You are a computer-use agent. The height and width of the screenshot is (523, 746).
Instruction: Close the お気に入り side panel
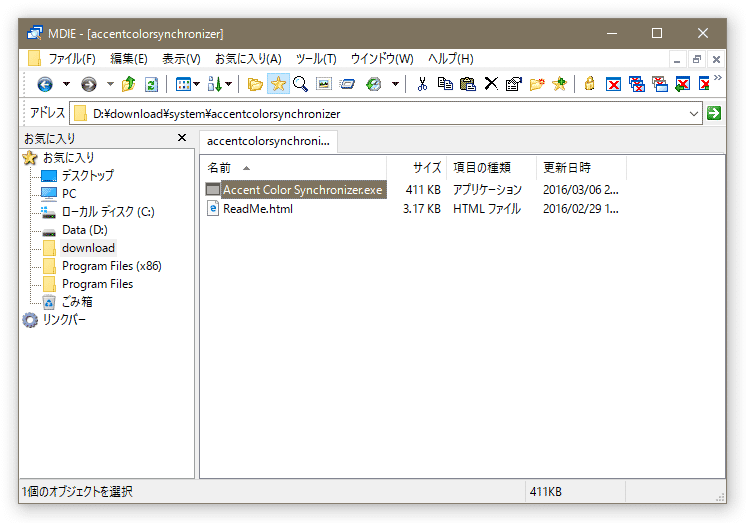[182, 138]
